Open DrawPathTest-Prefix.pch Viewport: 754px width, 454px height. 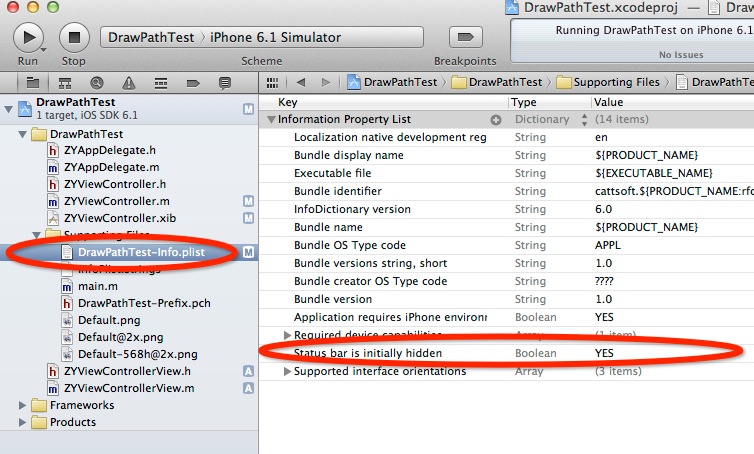click(x=144, y=303)
